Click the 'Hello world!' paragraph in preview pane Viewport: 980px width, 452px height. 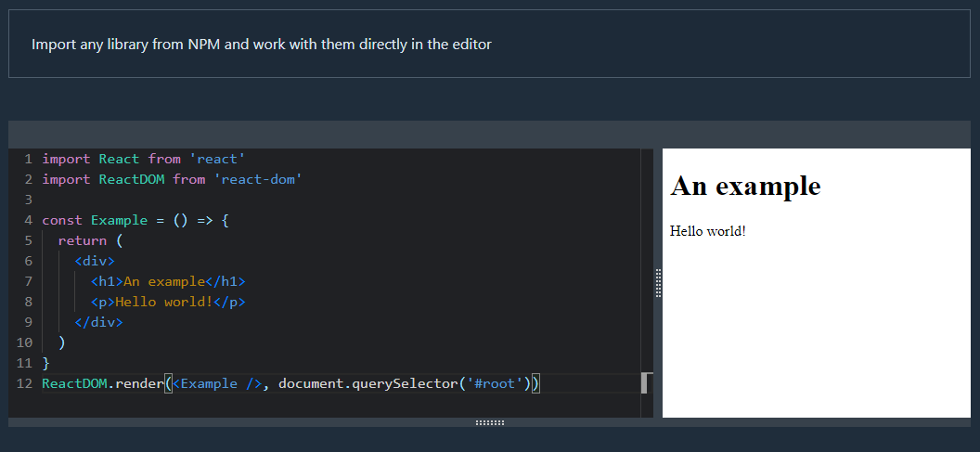pyautogui.click(x=707, y=231)
